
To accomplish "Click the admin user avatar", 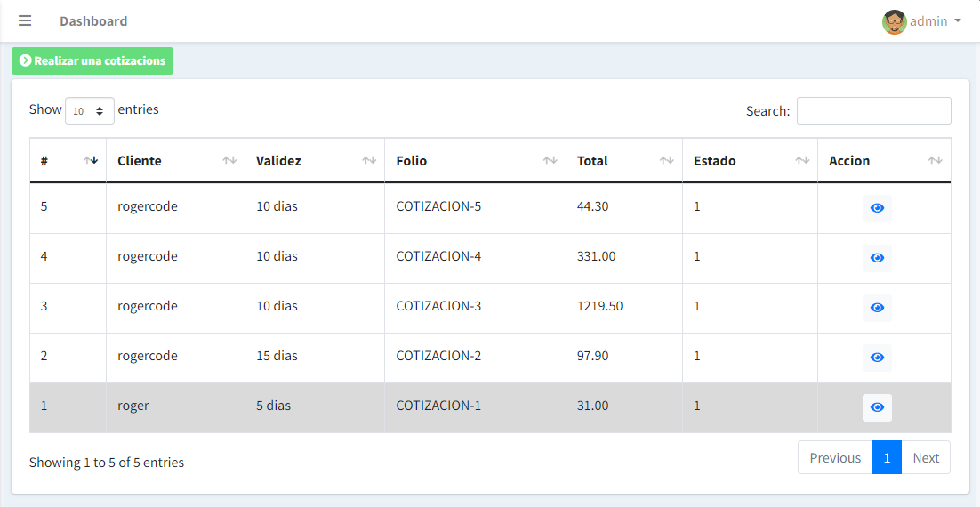I will [895, 22].
